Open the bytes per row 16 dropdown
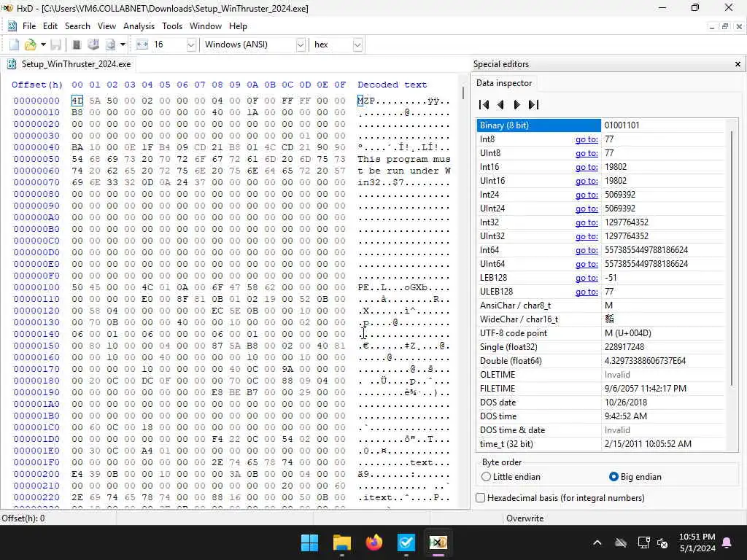 pos(191,44)
